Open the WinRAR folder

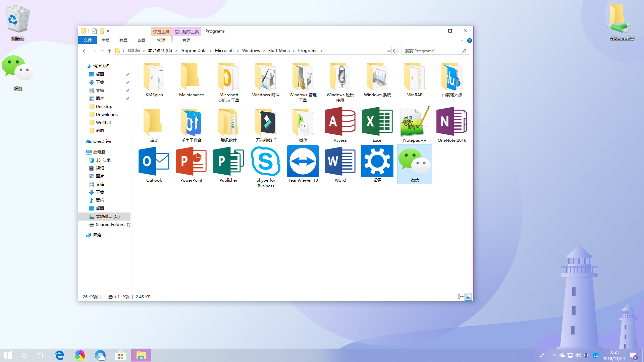tap(414, 77)
